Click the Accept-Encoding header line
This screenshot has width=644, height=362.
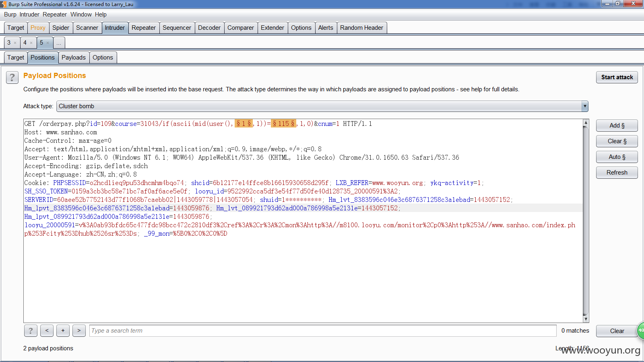86,166
